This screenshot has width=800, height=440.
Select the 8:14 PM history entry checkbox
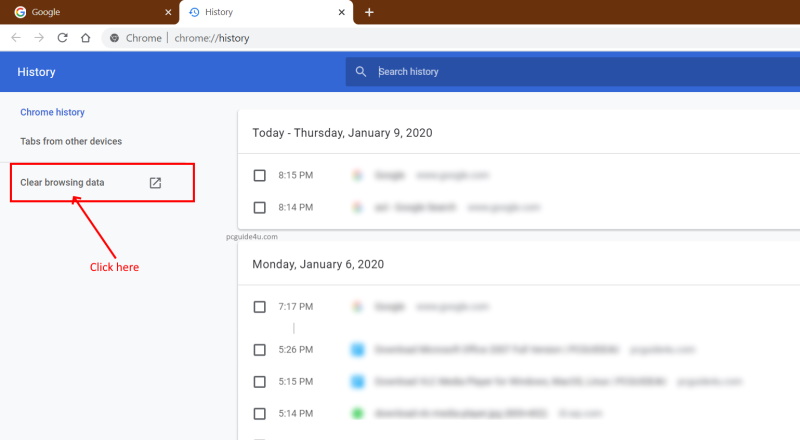pos(260,208)
